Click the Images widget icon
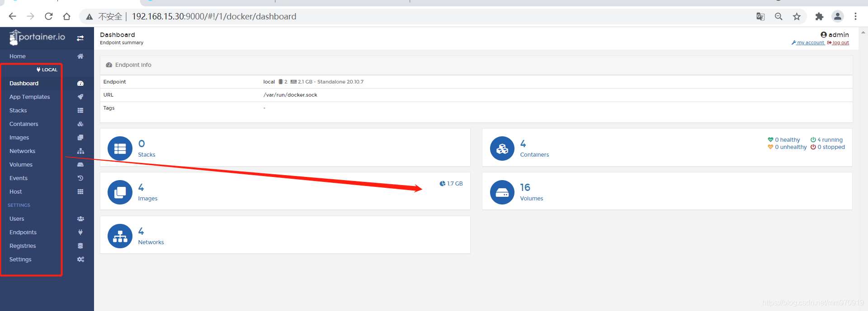The height and width of the screenshot is (311, 868). (x=120, y=192)
